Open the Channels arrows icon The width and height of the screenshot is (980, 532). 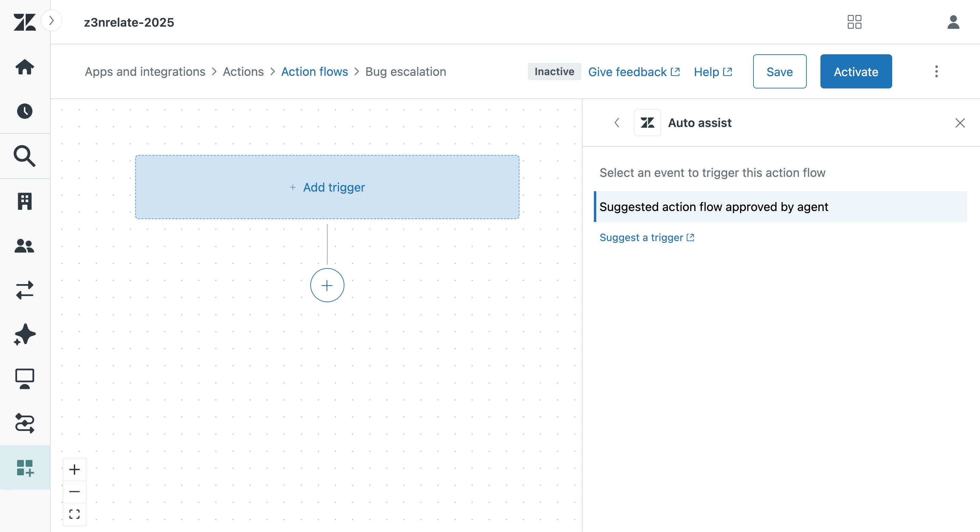pyautogui.click(x=25, y=290)
